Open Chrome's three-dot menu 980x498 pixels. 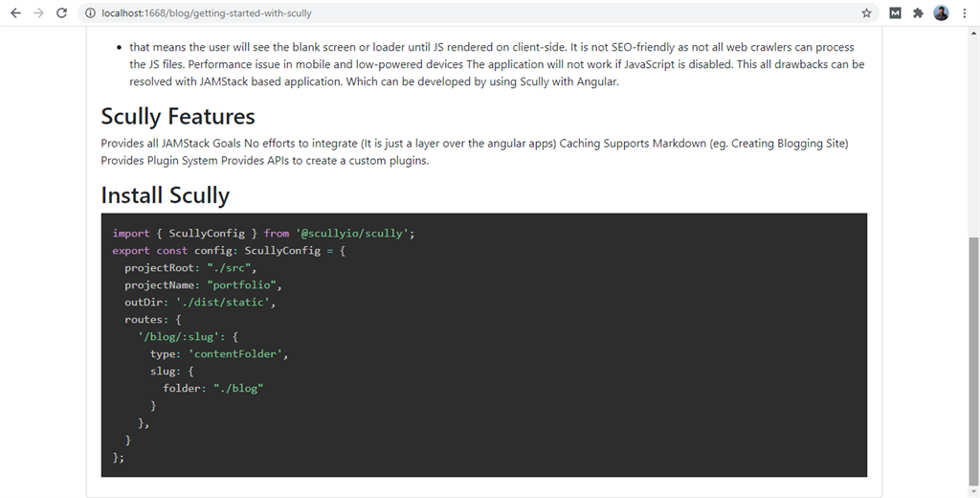(964, 13)
